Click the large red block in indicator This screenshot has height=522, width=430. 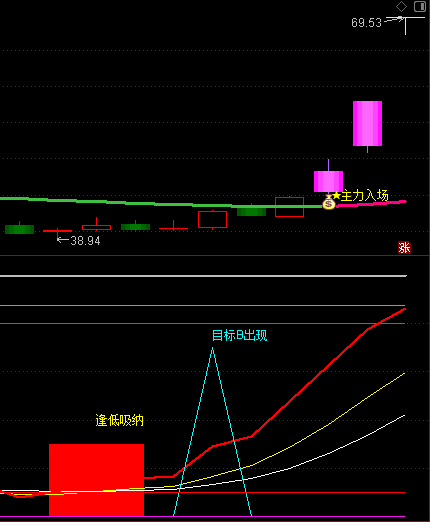[96, 480]
